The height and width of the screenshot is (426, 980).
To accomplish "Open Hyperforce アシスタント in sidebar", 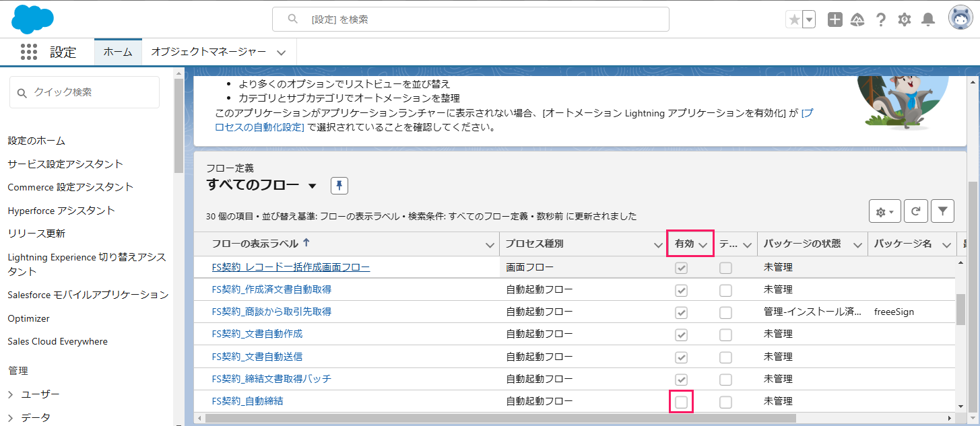I will point(61,211).
